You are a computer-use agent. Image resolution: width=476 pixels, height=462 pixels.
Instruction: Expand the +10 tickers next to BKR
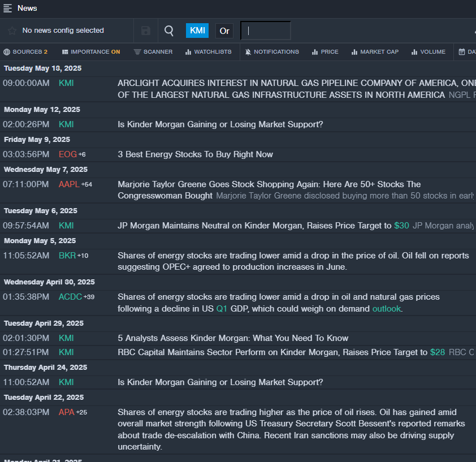click(x=83, y=256)
